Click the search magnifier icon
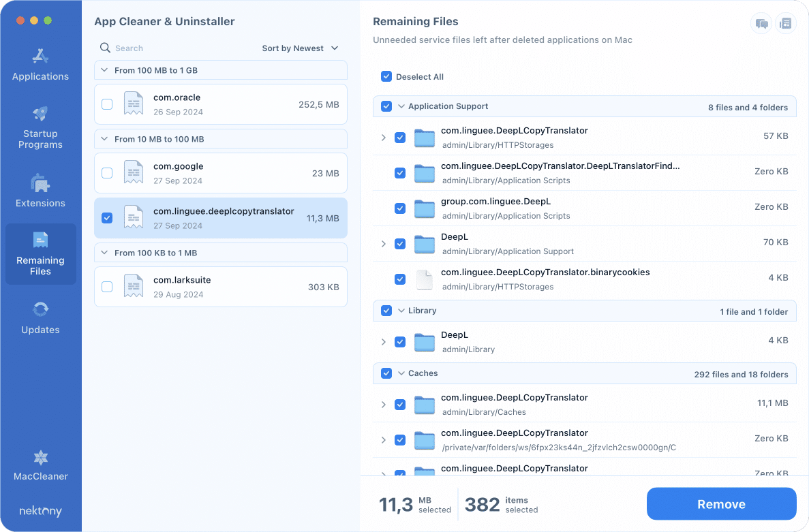 105,48
